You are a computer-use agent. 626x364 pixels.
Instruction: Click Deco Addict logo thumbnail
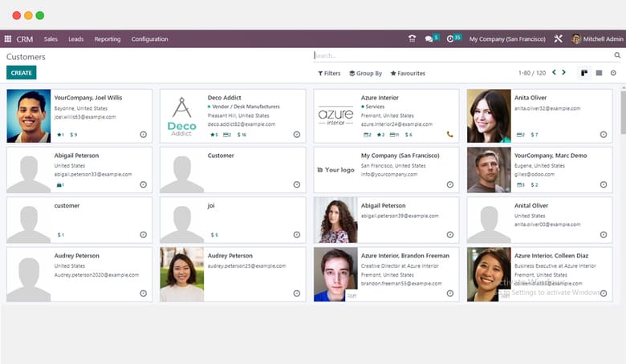tap(181, 116)
